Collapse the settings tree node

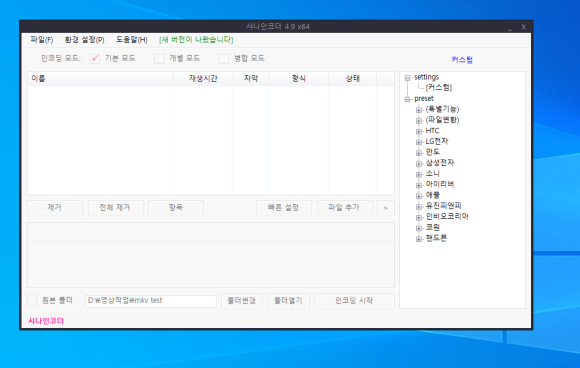tap(408, 78)
